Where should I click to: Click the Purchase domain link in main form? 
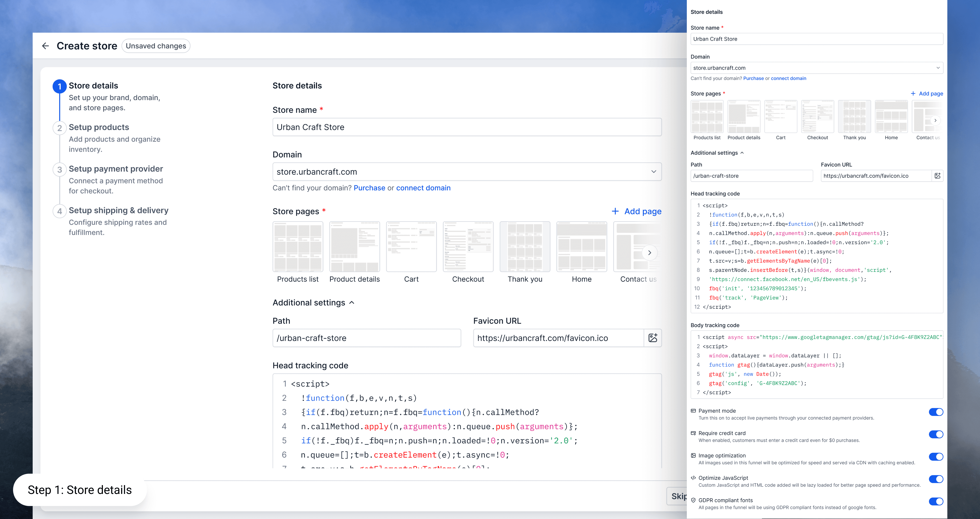369,188
